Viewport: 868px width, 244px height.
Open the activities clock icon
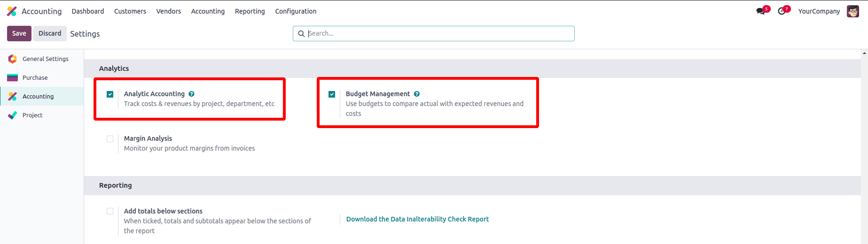[x=782, y=11]
